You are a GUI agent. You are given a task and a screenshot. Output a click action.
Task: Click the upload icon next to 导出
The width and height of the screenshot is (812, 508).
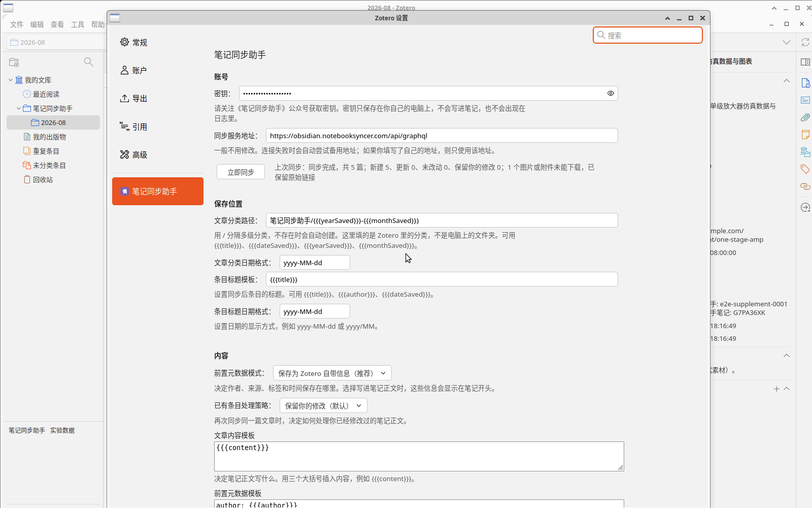124,99
